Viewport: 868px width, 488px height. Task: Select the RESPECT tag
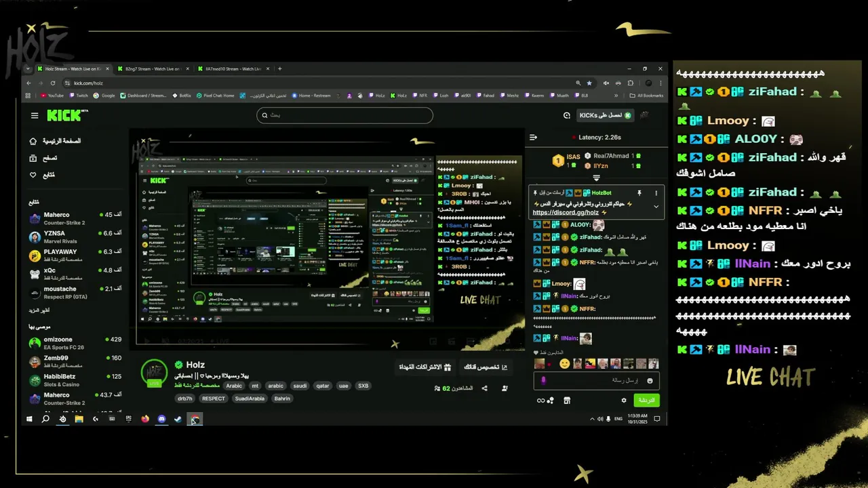tap(213, 399)
